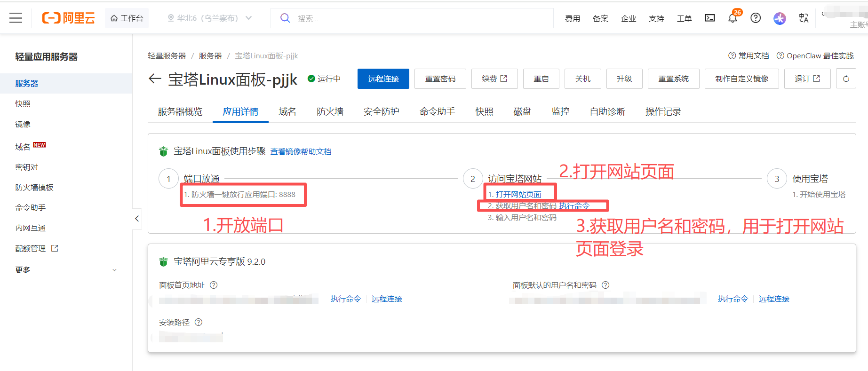Click help icon next to 面板首页地址

[x=214, y=285]
